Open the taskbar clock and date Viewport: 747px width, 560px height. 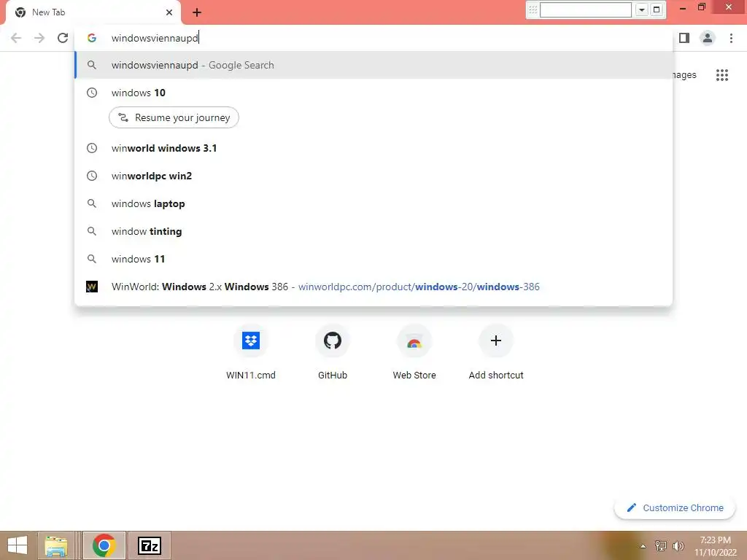pyautogui.click(x=715, y=545)
